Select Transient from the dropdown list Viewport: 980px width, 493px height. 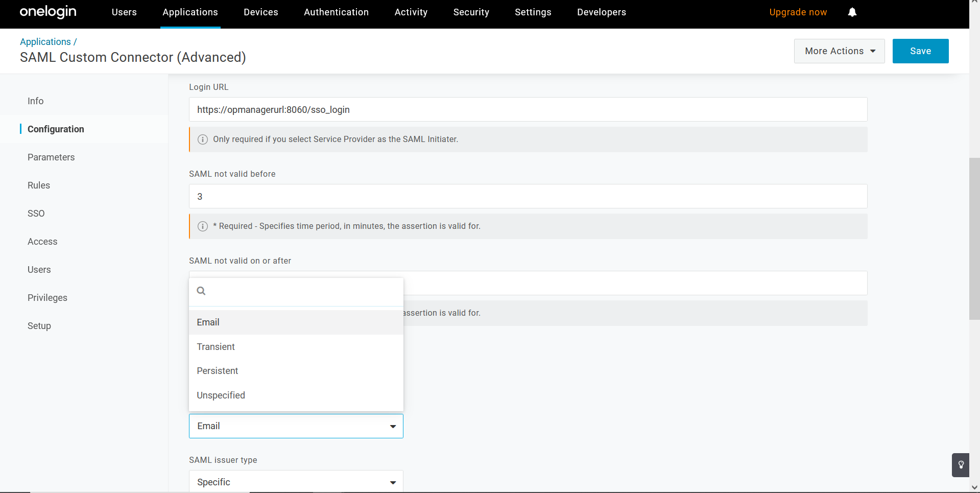[x=216, y=347]
